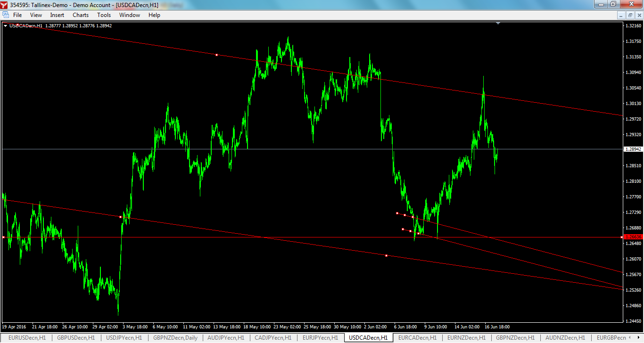Screen dimensions: 644x343
Task: Open the Insert menu
Action: coord(57,15)
